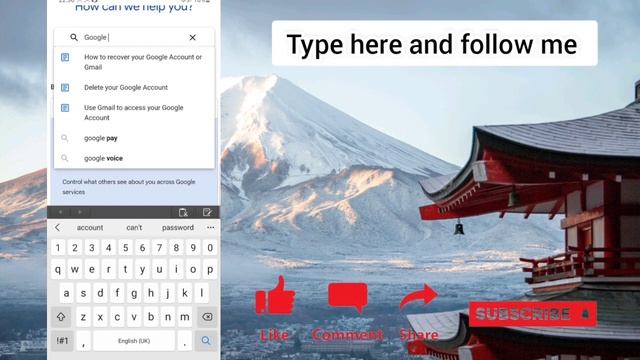Click article icon beside 'Use Gmail to access'
640x360 pixels.
click(x=65, y=108)
